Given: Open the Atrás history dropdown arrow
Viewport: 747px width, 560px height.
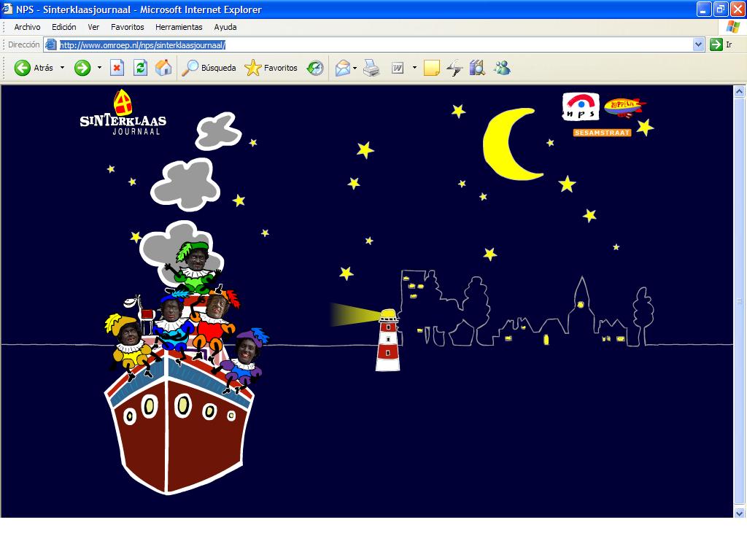Looking at the screenshot, I should pyautogui.click(x=63, y=68).
